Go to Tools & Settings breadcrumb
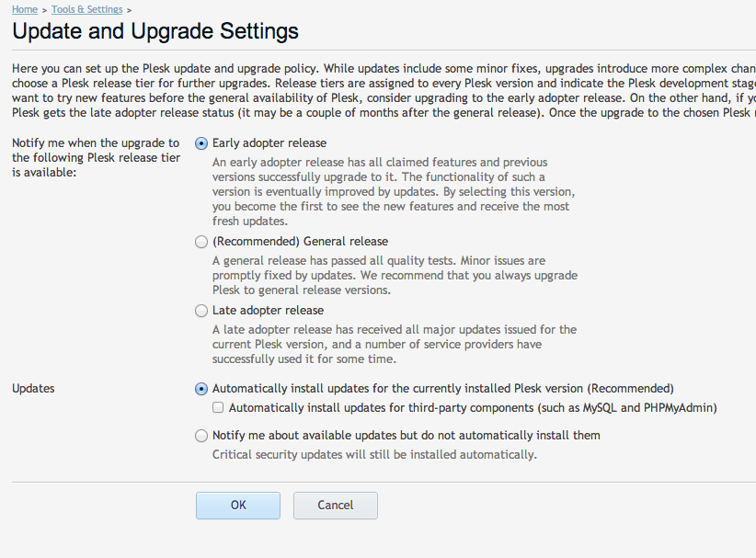This screenshot has width=756, height=558. (x=87, y=9)
